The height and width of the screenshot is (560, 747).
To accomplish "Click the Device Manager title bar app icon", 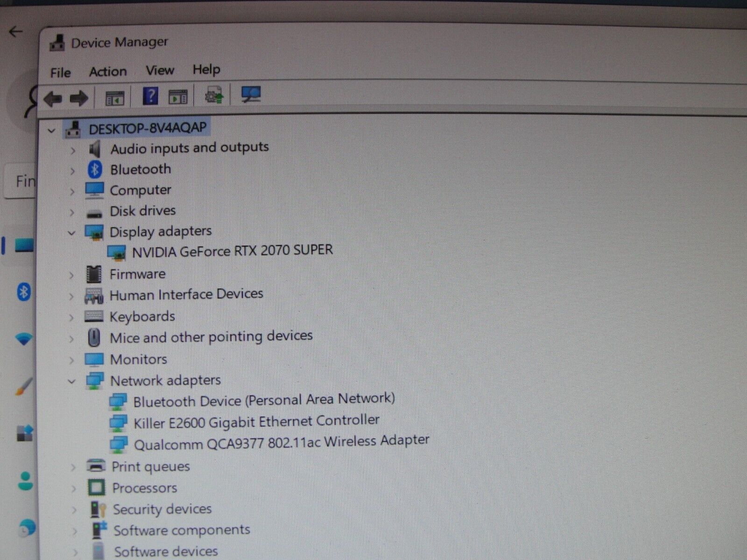I will click(57, 43).
